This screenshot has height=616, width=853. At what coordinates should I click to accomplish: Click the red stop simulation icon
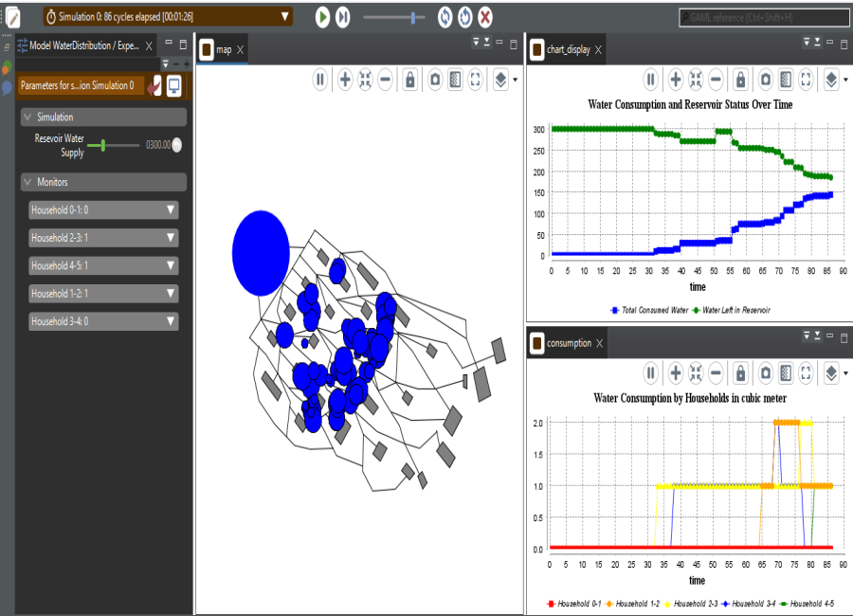pos(485,17)
